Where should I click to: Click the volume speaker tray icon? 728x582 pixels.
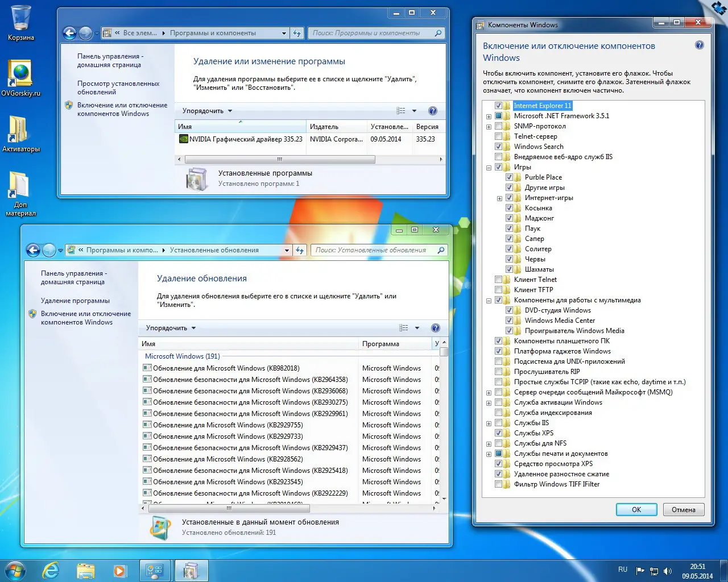(668, 571)
